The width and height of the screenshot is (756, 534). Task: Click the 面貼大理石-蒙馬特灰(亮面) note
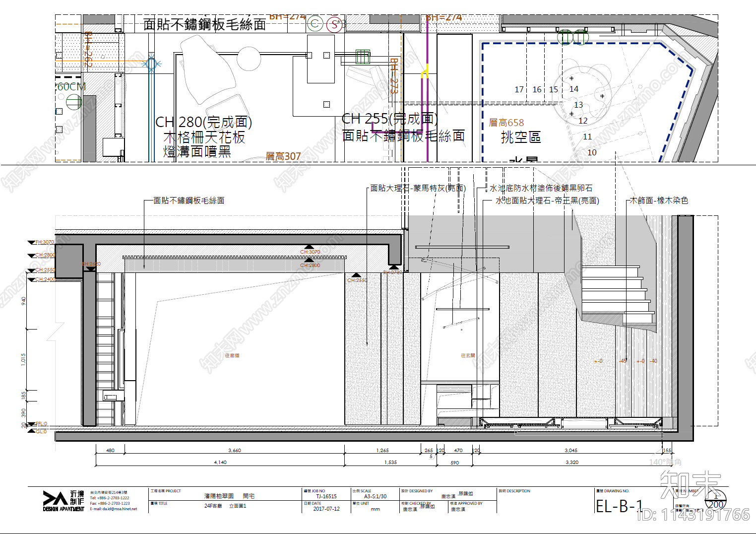pos(418,188)
